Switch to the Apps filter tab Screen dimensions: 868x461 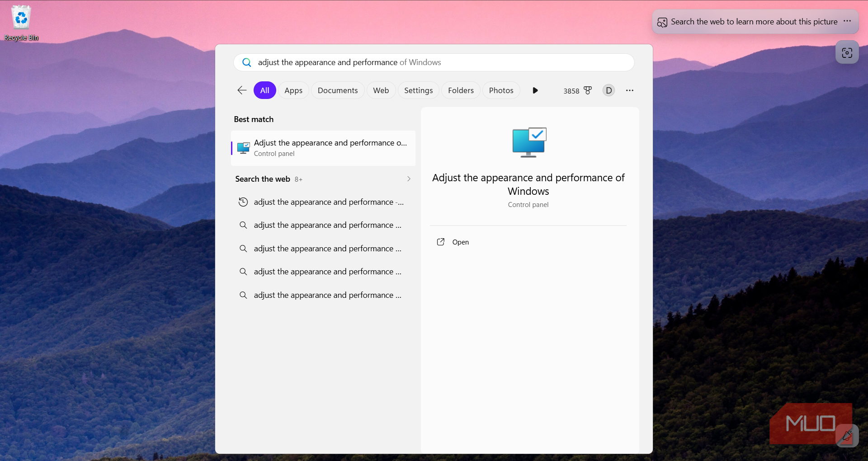coord(293,90)
